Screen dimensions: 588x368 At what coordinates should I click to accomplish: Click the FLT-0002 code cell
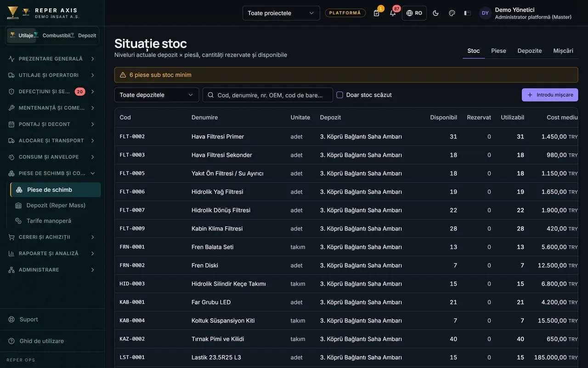point(132,137)
